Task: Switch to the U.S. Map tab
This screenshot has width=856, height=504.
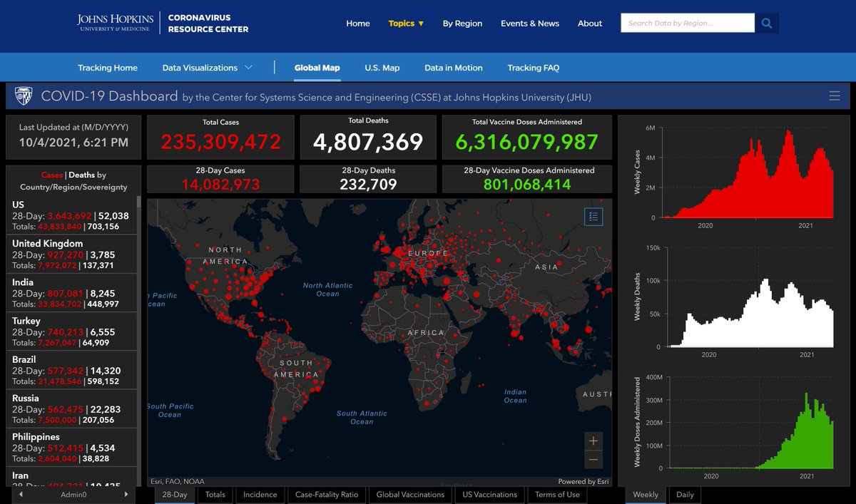Action: pyautogui.click(x=382, y=67)
